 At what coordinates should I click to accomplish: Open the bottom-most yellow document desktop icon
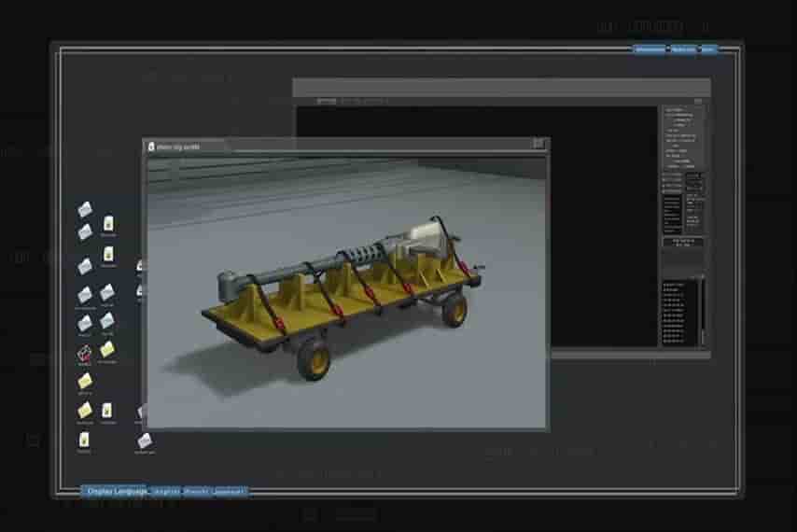pyautogui.click(x=84, y=439)
